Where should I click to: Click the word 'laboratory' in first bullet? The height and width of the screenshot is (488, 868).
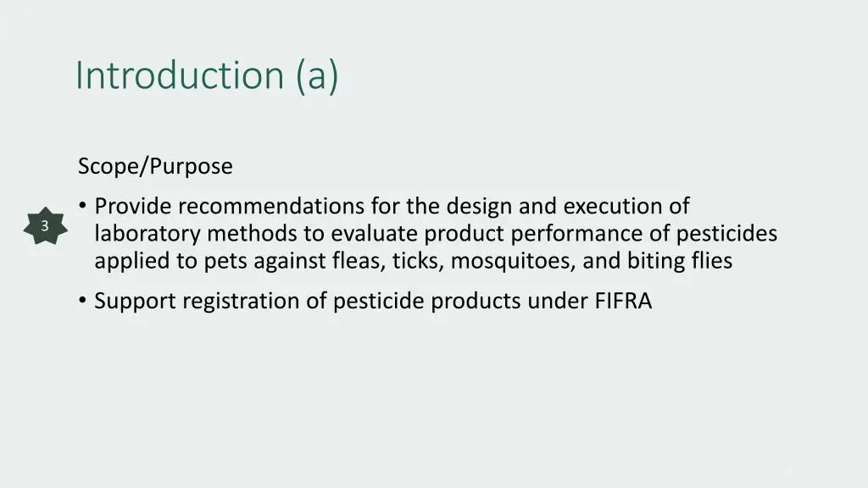[147, 234]
